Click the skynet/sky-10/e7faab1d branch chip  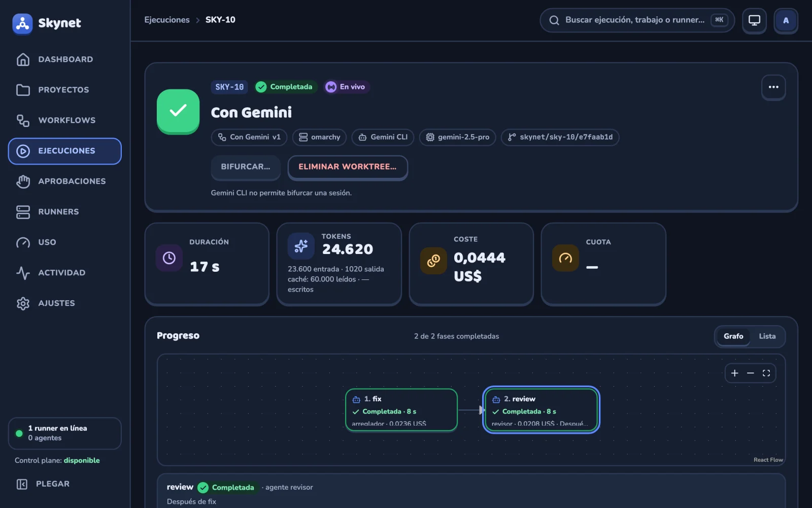(x=560, y=137)
